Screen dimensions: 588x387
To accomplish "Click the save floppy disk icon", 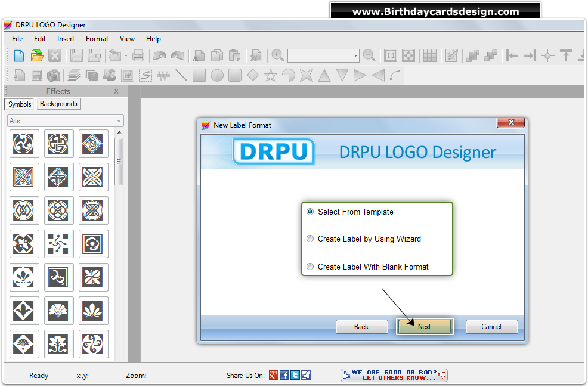I will pyautogui.click(x=76, y=55).
